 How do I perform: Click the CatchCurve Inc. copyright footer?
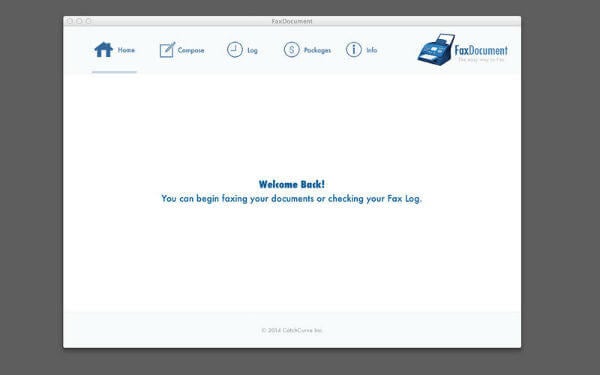pyautogui.click(x=292, y=330)
